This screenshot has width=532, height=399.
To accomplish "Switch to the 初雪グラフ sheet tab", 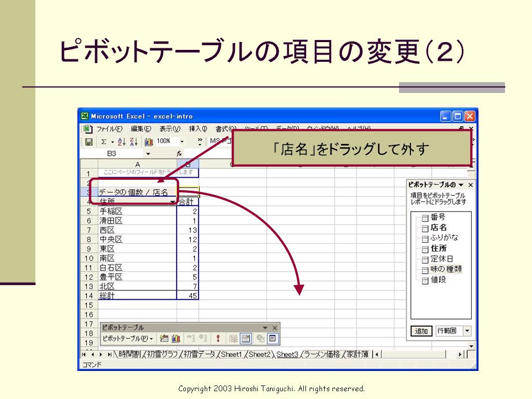I will click(x=163, y=354).
